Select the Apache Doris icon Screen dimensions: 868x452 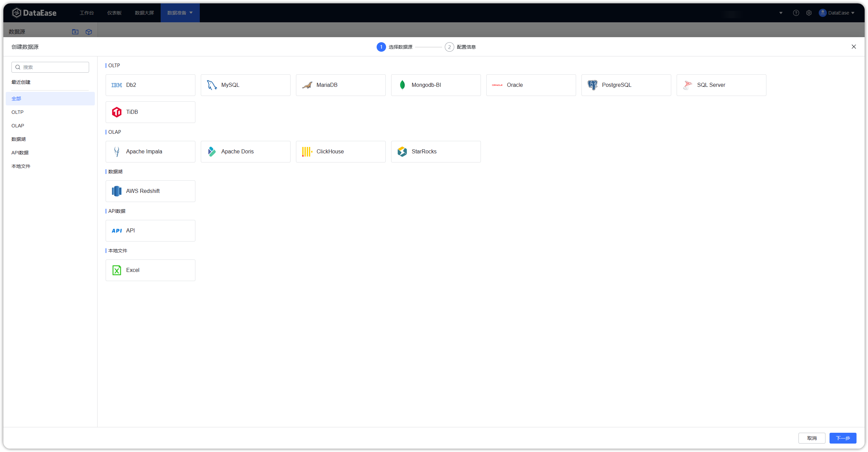pos(212,152)
